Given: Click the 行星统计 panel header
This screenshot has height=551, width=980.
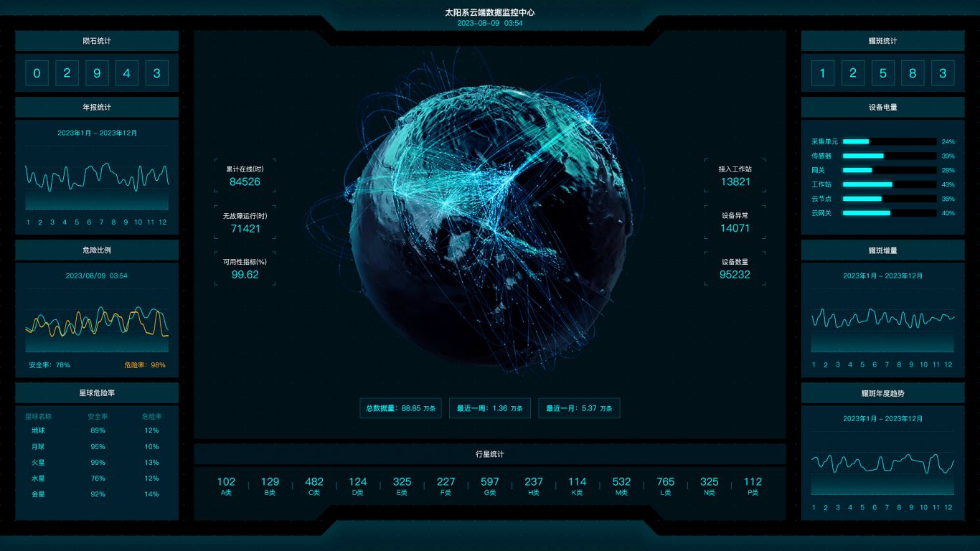Looking at the screenshot, I should click(490, 454).
